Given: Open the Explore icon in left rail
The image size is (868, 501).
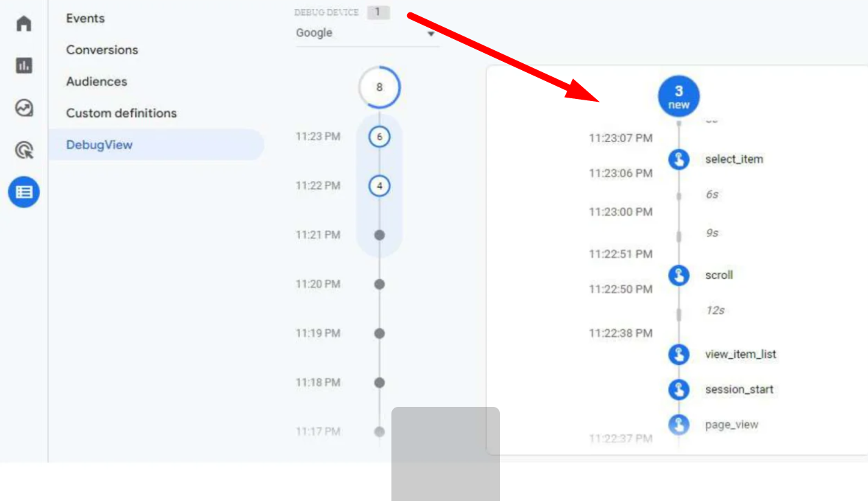Looking at the screenshot, I should coord(24,108).
